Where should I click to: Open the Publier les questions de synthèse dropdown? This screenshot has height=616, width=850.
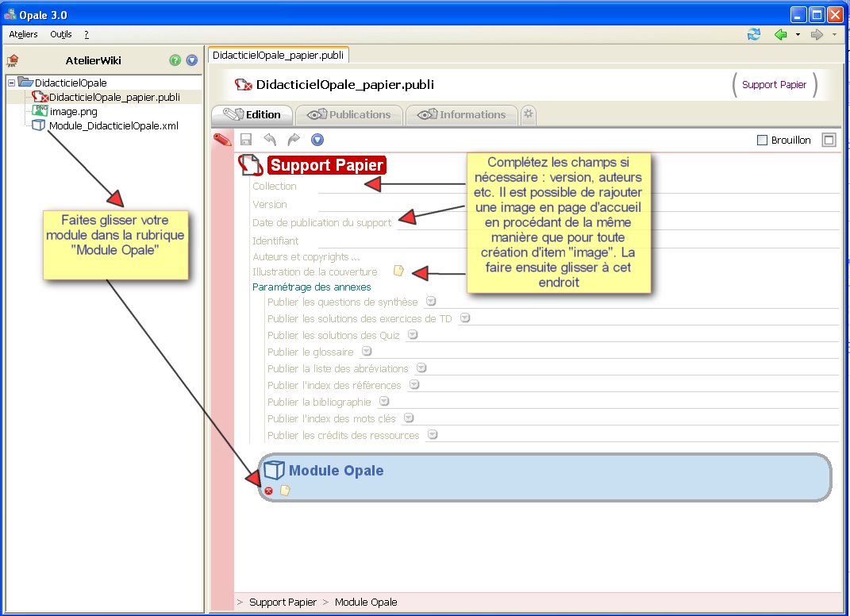coord(431,301)
